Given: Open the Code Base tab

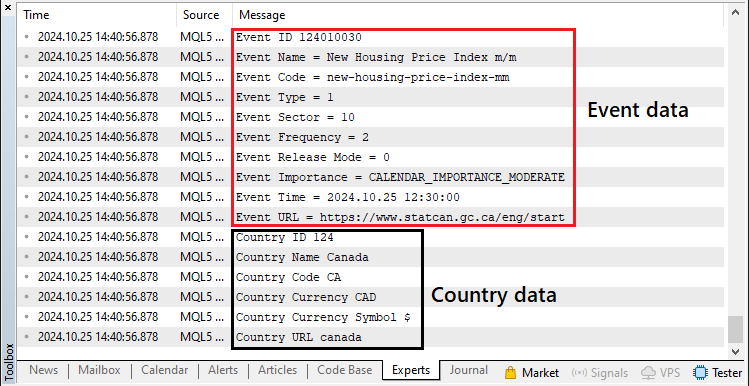Looking at the screenshot, I should pyautogui.click(x=344, y=370).
